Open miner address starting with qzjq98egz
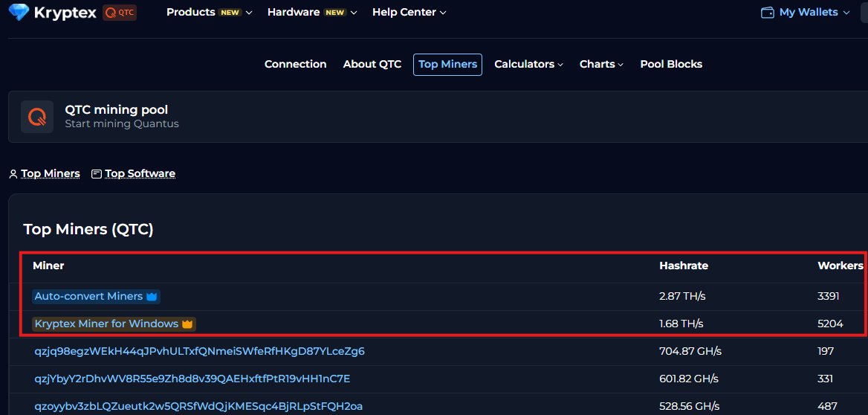Screen dimensions: 868x415 pos(199,351)
